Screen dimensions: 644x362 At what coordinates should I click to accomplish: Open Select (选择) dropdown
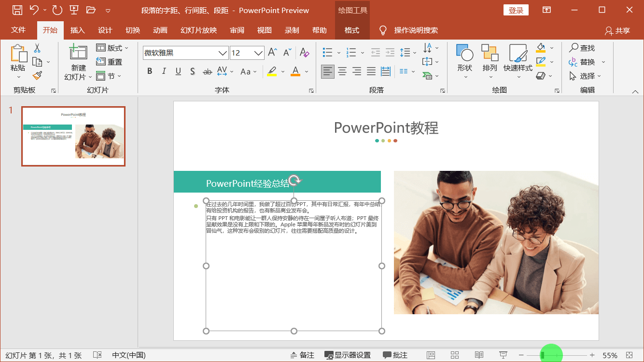tap(585, 76)
